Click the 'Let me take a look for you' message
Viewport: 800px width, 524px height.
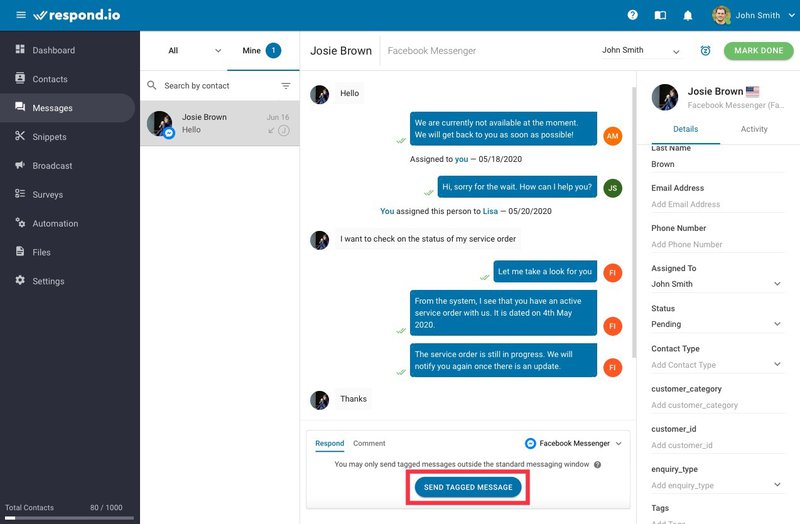coord(545,271)
